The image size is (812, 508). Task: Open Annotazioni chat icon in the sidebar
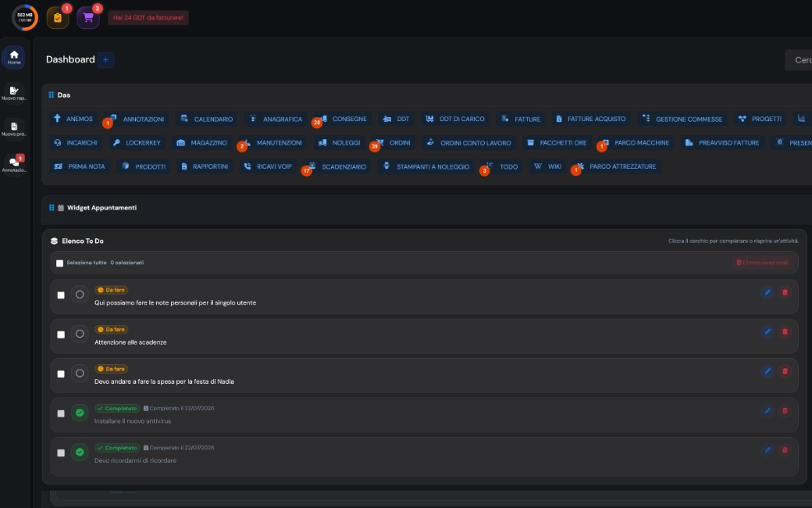coord(14,164)
